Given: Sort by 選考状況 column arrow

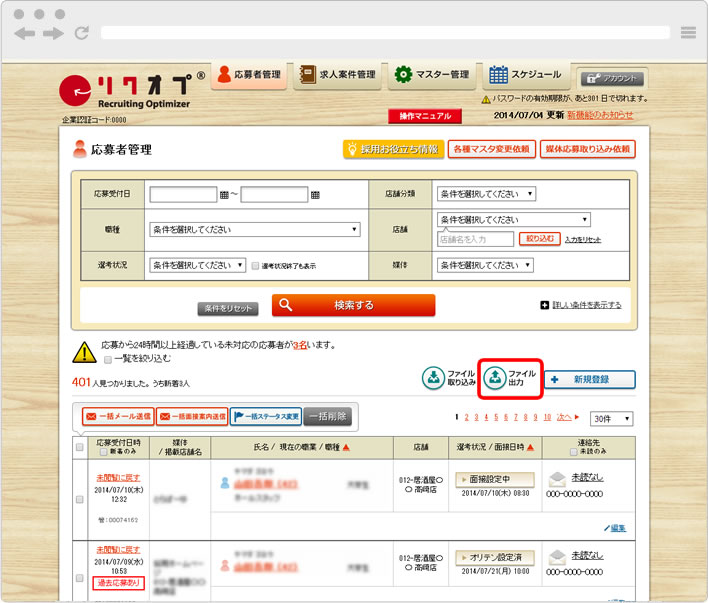Looking at the screenshot, I should pos(531,447).
